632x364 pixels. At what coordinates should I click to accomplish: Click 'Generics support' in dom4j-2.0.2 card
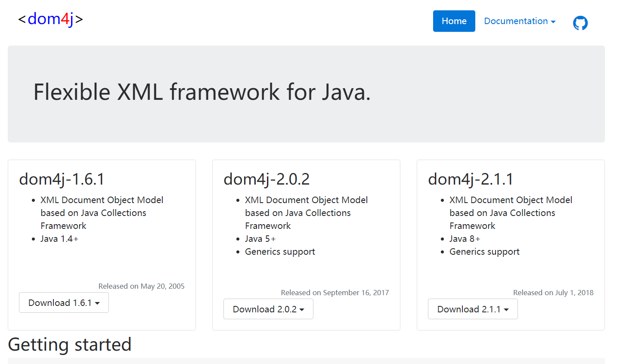(x=280, y=252)
